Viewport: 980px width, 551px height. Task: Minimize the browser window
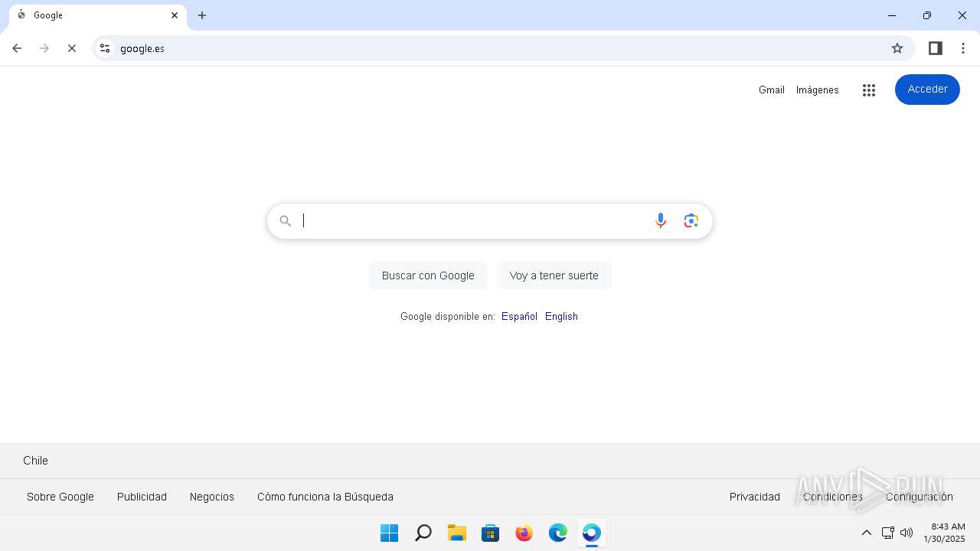(892, 15)
